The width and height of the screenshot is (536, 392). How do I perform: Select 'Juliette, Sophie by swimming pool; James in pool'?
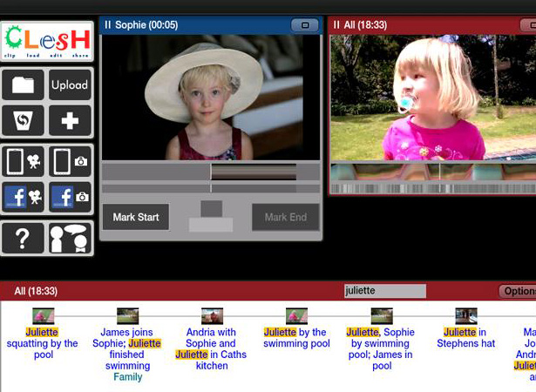(381, 348)
